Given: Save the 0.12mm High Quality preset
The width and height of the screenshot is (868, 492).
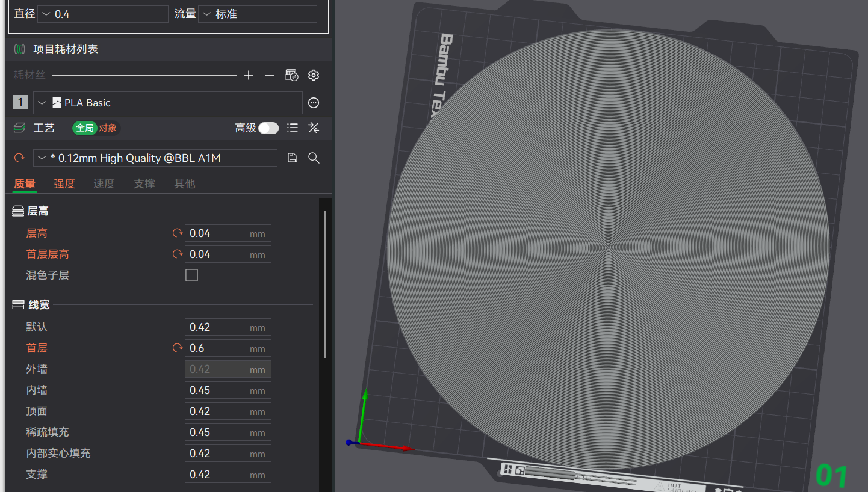Looking at the screenshot, I should tap(293, 158).
